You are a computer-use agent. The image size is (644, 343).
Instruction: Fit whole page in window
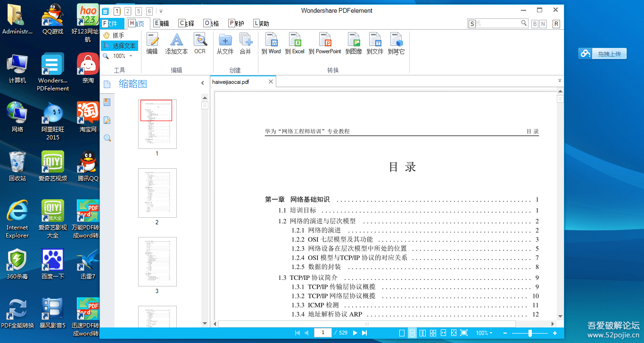454,333
